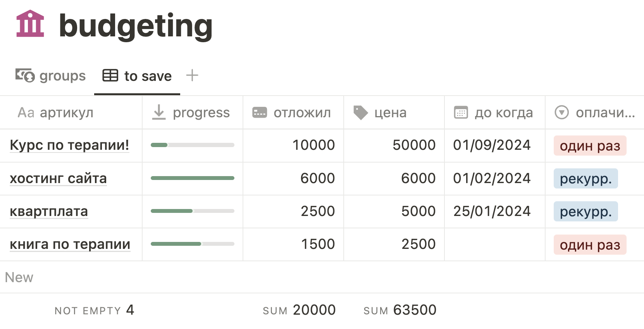Open the оплачи… select column header
The width and height of the screenshot is (644, 329).
(594, 113)
